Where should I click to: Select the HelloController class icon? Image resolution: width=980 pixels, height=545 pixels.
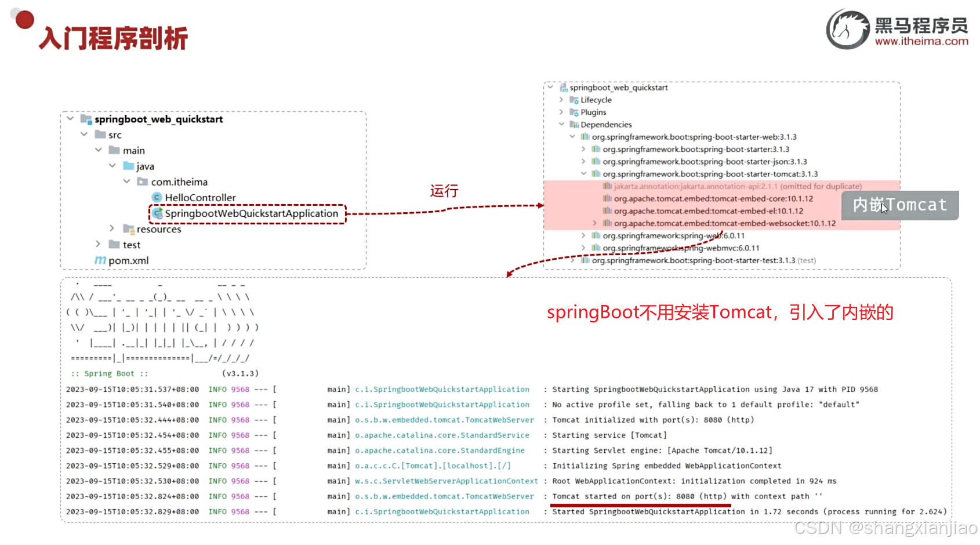tap(157, 198)
